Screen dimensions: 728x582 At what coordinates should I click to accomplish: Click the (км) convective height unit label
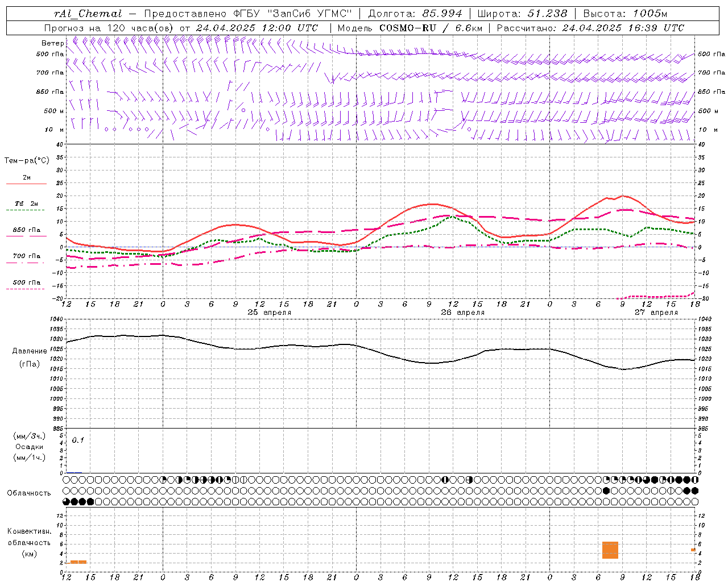click(x=30, y=554)
